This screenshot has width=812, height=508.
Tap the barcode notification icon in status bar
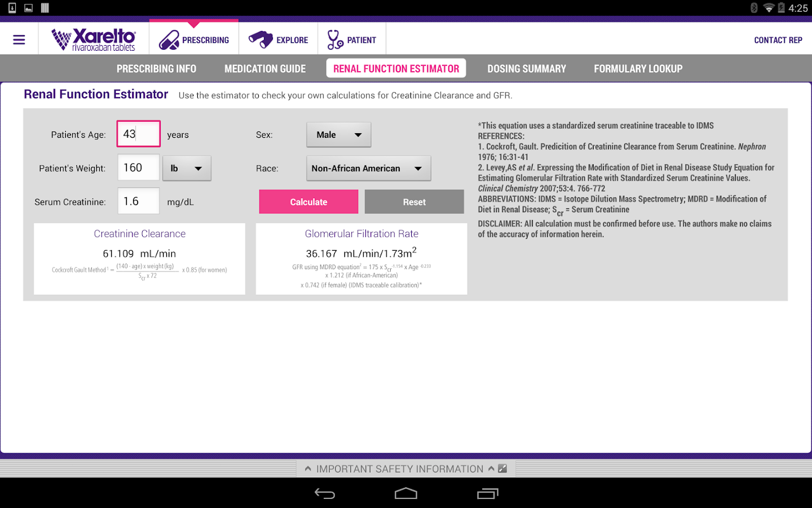click(45, 8)
